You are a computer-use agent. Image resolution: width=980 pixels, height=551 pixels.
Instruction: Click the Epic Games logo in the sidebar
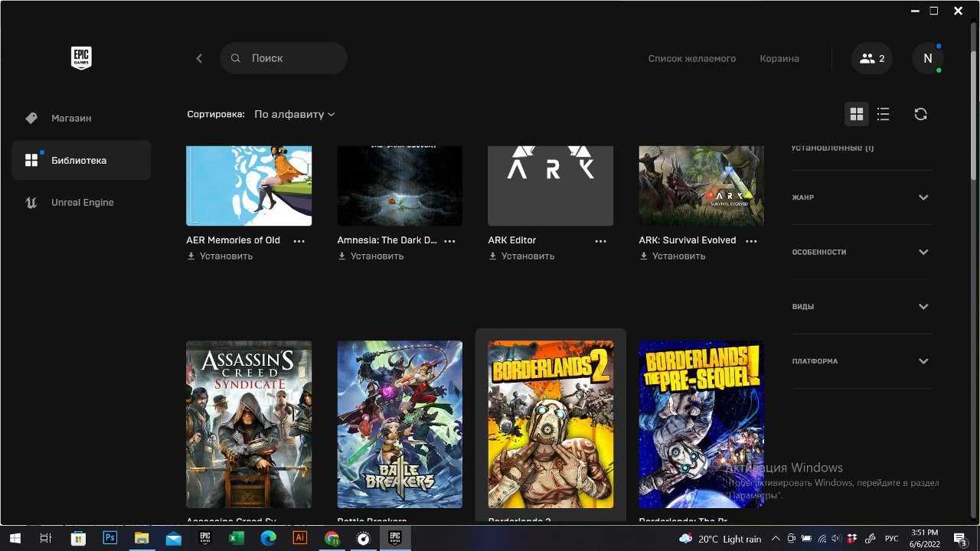coord(81,58)
